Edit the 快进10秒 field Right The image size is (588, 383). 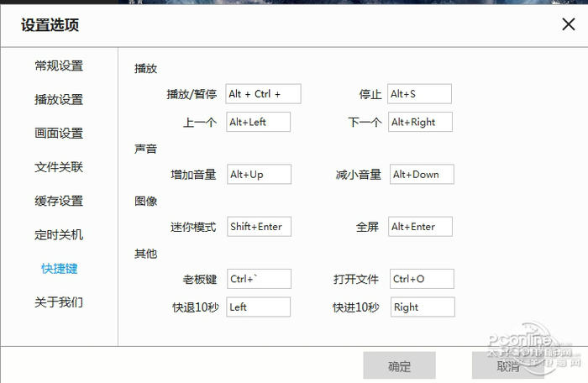(423, 307)
